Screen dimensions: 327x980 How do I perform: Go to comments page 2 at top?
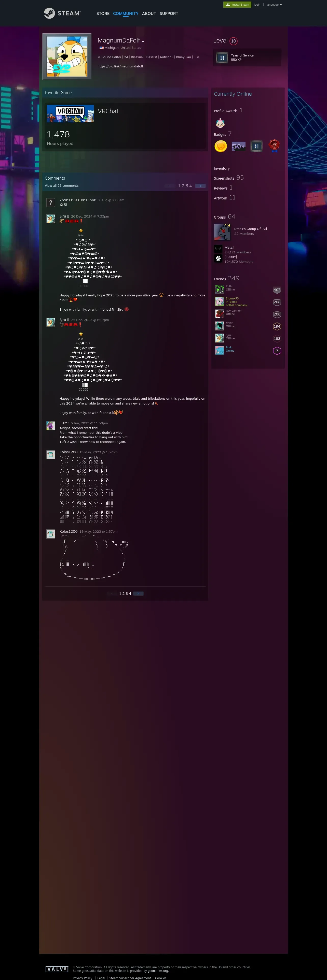click(183, 186)
